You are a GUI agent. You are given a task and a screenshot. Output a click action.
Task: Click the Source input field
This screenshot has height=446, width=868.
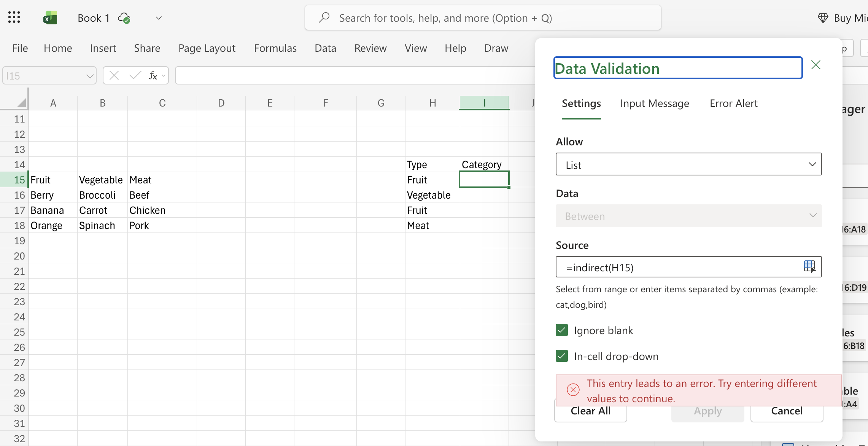(677, 267)
